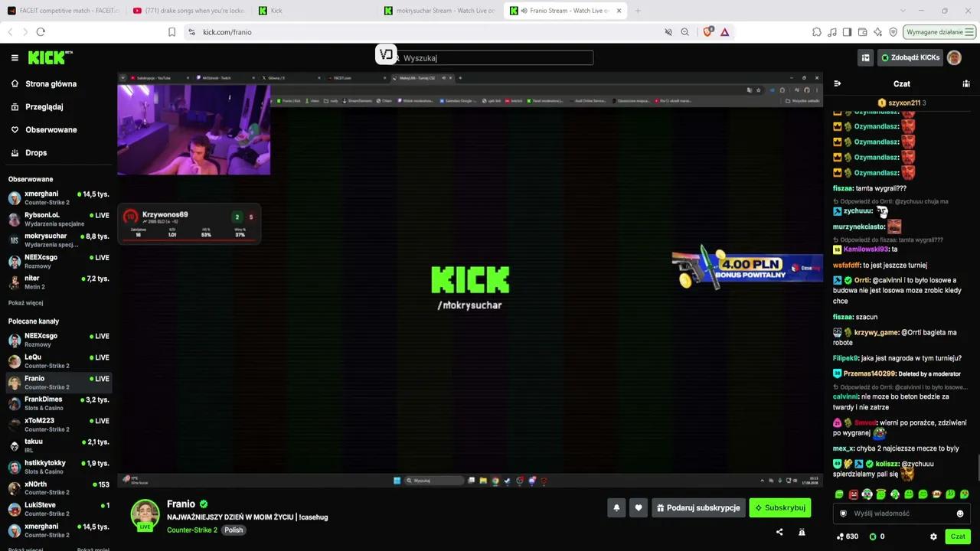This screenshot has height=551, width=980.
Task: Click the Counter-Strike 2 category link under title
Action: coord(192,530)
